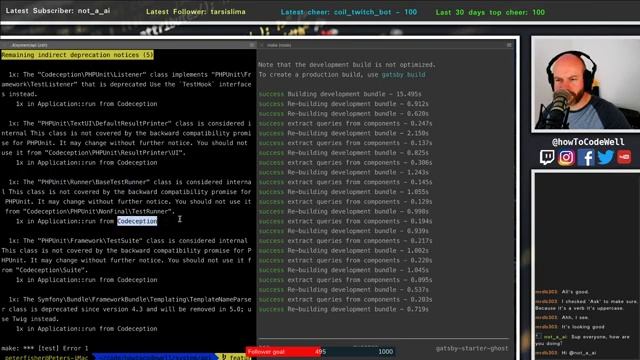Image resolution: width=640 pixels, height=360 pixels.
Task: Click the '1000' follower goal target number
Action: [385, 351]
